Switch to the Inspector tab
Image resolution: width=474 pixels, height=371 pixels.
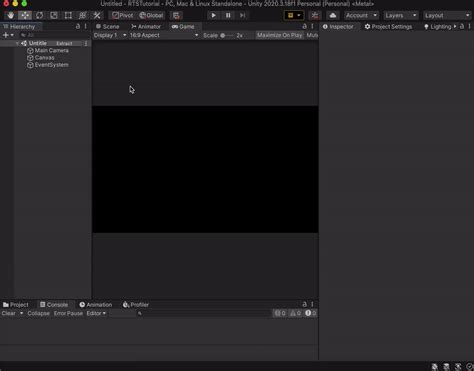338,27
